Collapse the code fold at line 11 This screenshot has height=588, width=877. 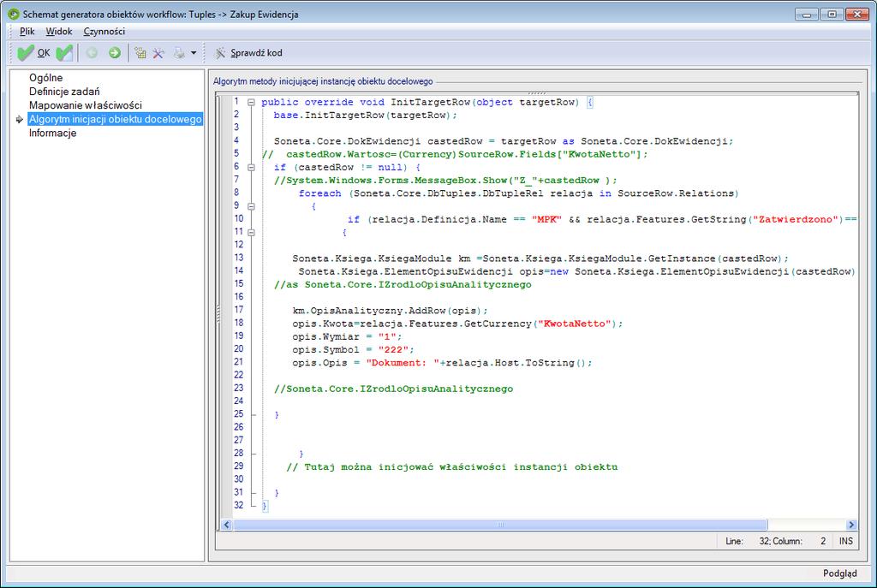251,233
